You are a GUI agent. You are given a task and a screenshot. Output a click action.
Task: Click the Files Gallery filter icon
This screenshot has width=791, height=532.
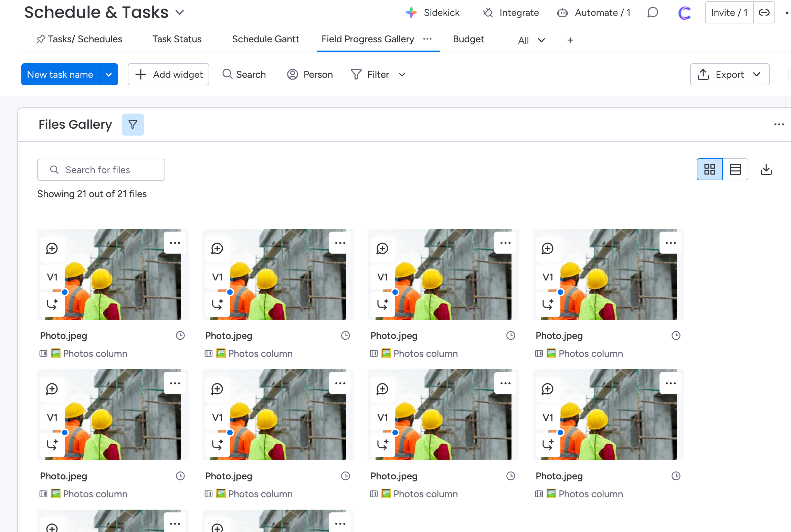(133, 124)
